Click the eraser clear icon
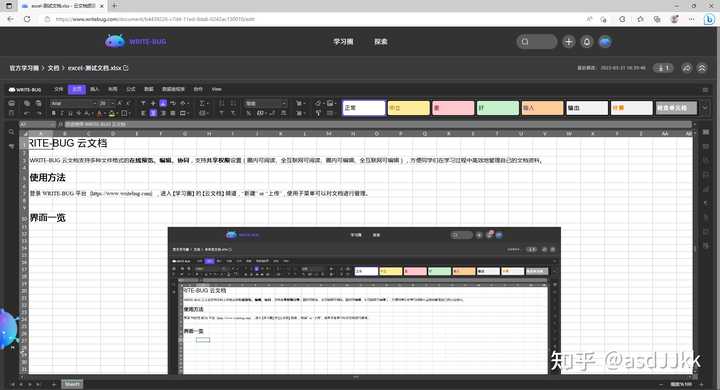Viewport: 720px width, 390px height. tap(317, 103)
